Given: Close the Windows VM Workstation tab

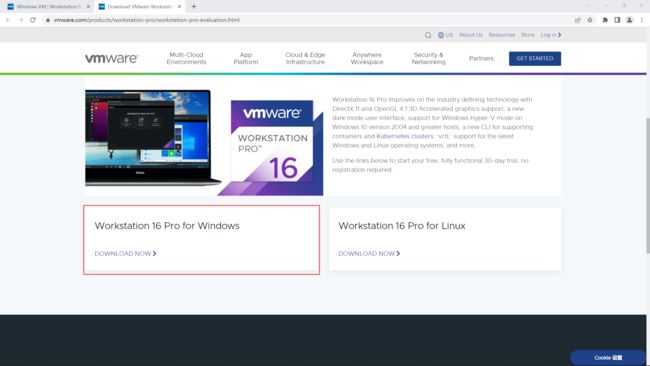Looking at the screenshot, I should pyautogui.click(x=88, y=7).
